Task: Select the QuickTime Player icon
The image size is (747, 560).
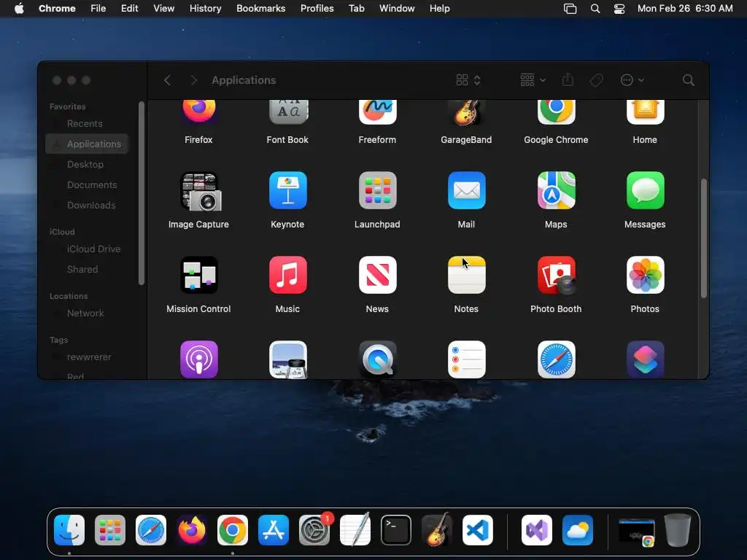Action: pos(377,359)
